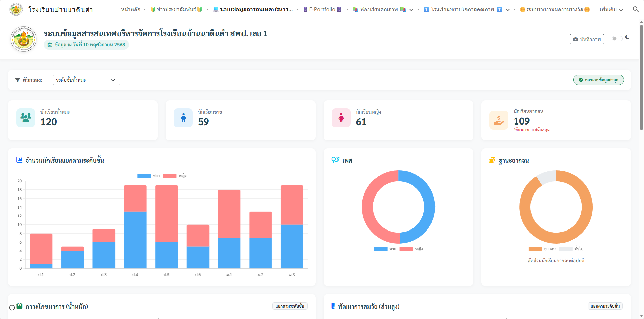Click the male students icon
The image size is (644, 319).
[183, 118]
